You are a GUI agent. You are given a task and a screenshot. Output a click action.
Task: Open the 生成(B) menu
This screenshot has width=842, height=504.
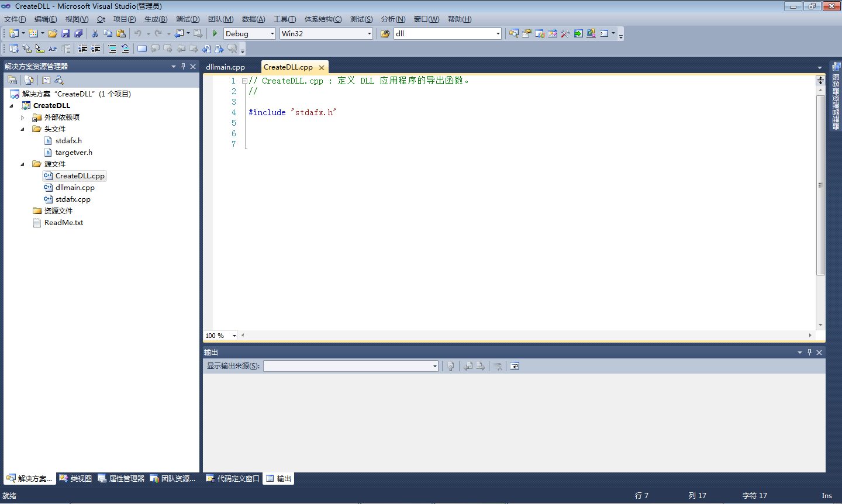click(156, 19)
